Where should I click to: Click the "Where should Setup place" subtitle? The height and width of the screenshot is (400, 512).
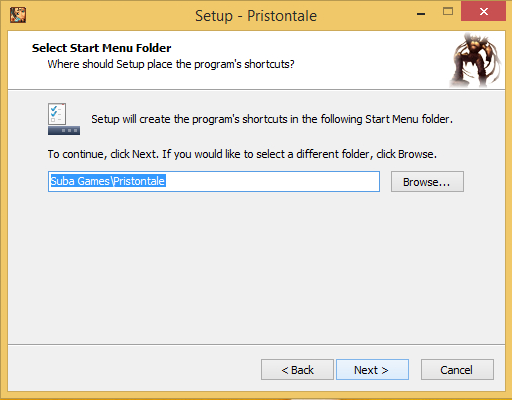coord(171,64)
